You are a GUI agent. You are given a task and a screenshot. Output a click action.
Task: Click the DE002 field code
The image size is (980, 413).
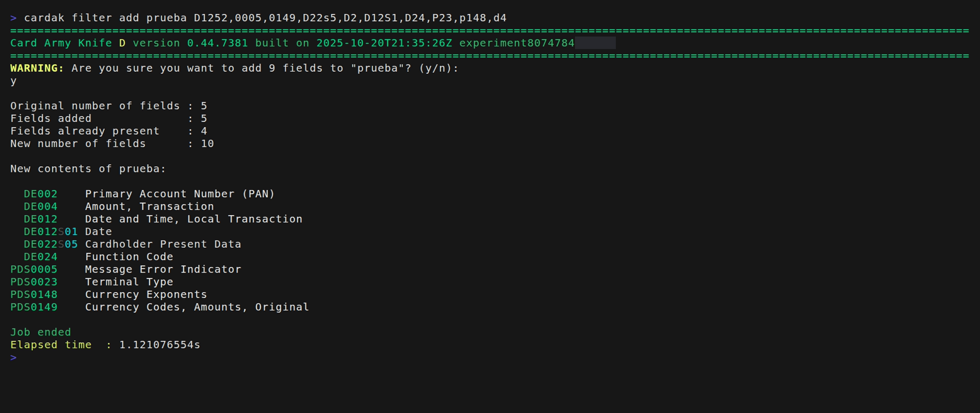(40, 194)
